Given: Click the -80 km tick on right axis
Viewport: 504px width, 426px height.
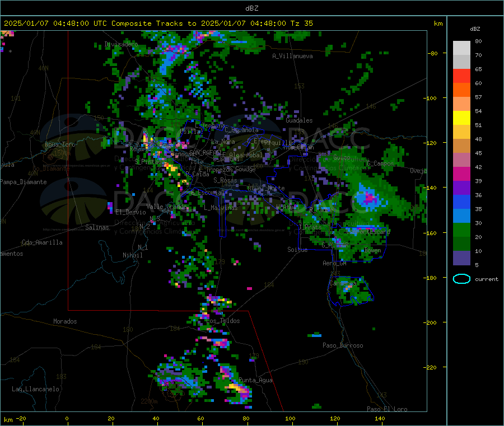Looking at the screenshot, I should 432,53.
